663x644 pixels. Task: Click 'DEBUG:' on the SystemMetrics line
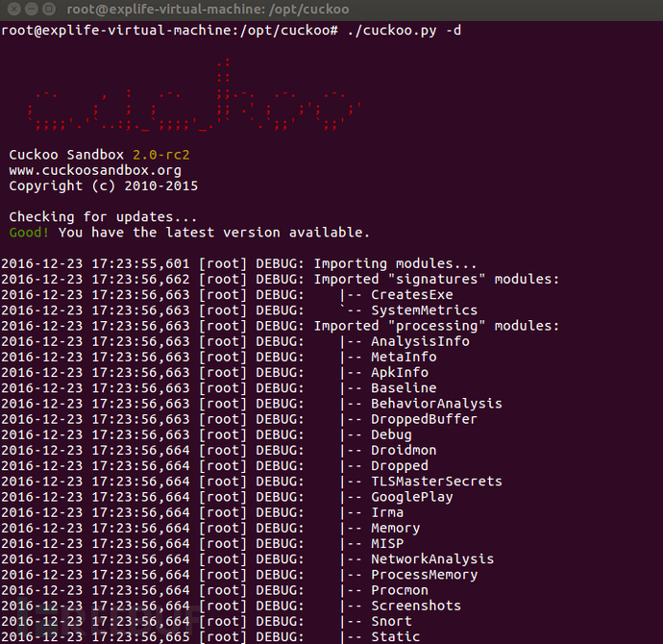pos(280,310)
